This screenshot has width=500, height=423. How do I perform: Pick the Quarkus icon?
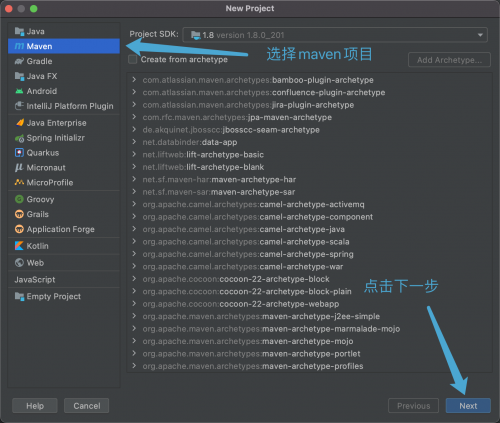click(x=19, y=153)
